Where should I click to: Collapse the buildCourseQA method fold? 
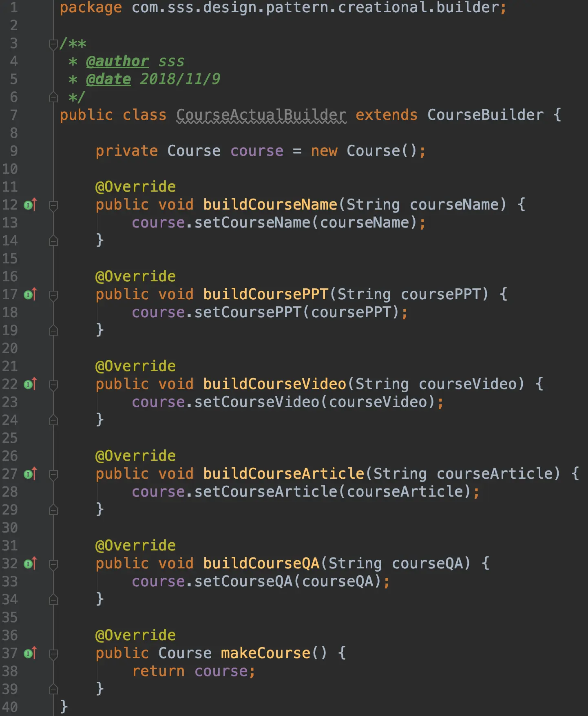tap(53, 564)
